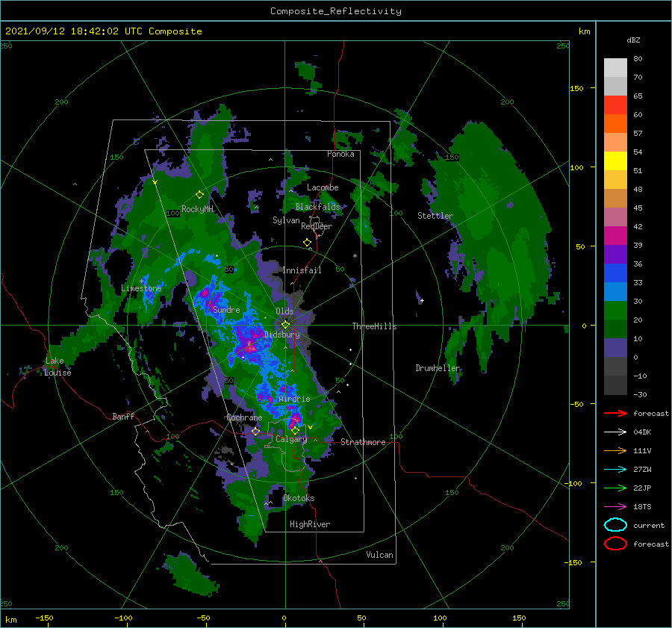Click the bright green 20-30 dBZ swatch
This screenshot has height=628, width=672.
[x=615, y=311]
